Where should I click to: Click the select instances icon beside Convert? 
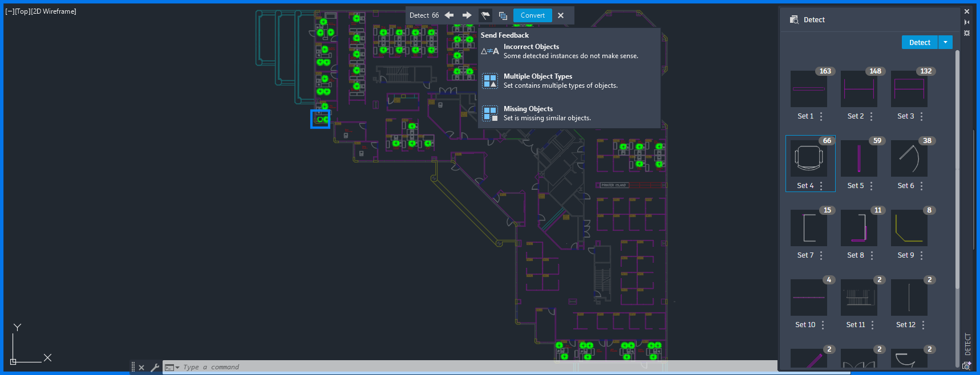[x=503, y=15]
